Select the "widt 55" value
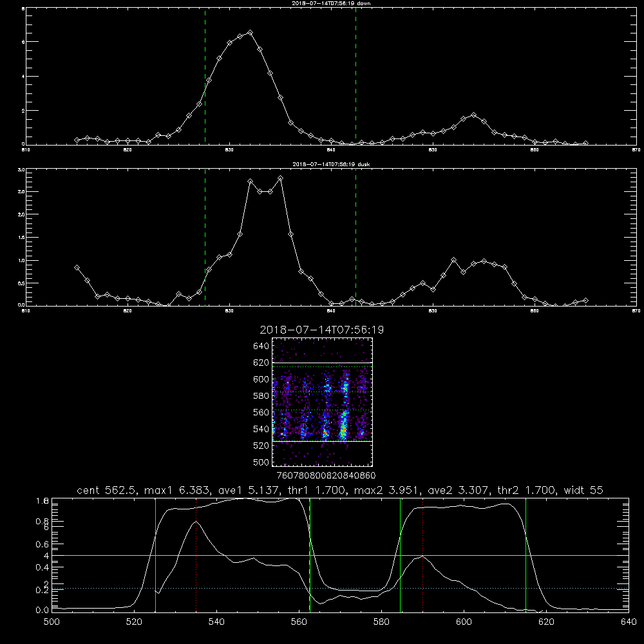Screen dimensions: 644x644 coord(583,490)
